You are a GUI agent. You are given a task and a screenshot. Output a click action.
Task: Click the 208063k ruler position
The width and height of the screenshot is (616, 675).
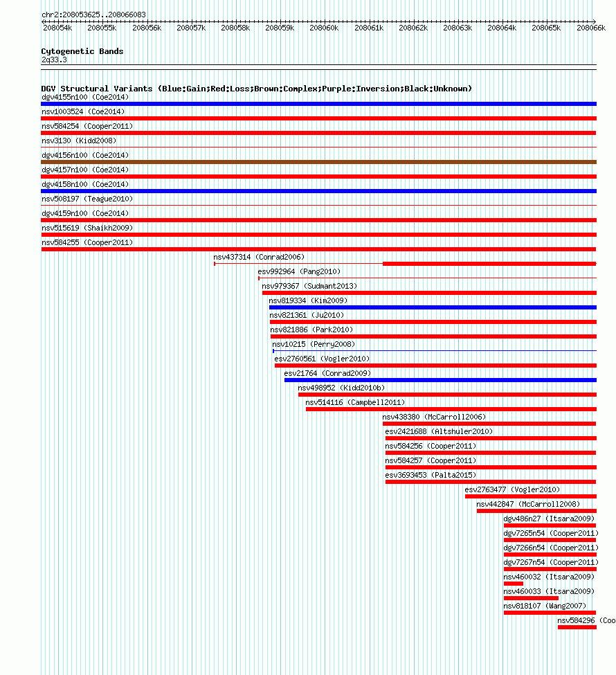pyautogui.click(x=458, y=28)
